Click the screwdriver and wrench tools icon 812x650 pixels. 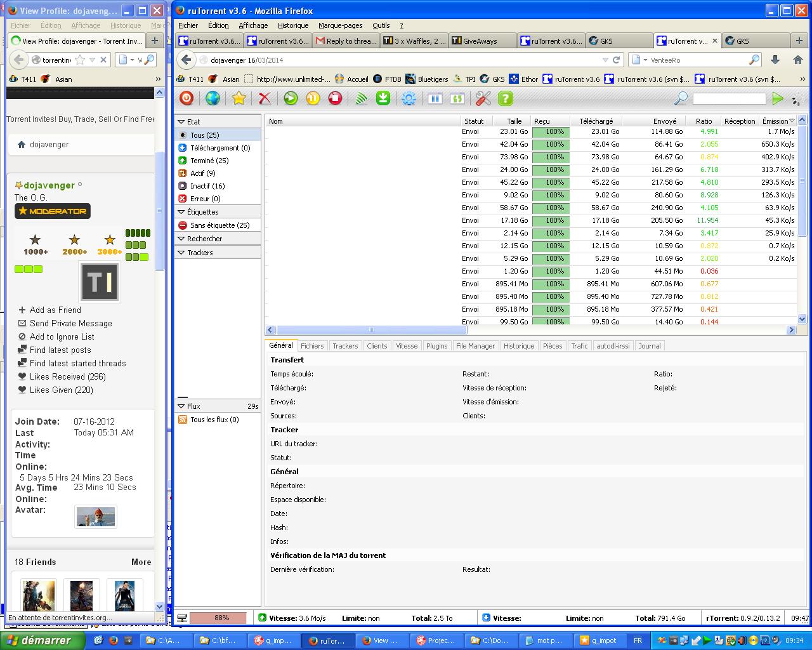click(x=483, y=98)
